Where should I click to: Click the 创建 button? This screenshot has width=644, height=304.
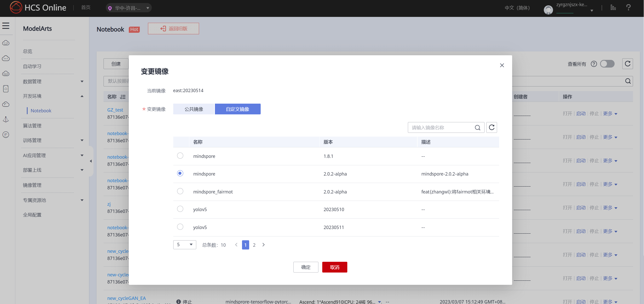pos(116,64)
